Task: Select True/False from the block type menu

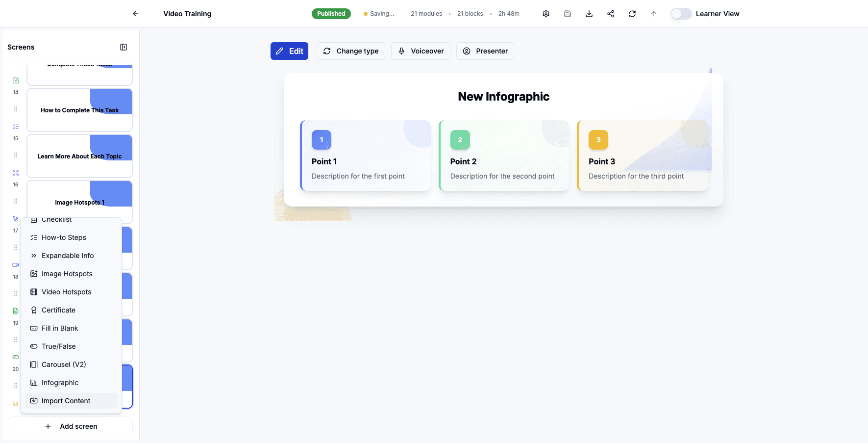Action: (58, 346)
